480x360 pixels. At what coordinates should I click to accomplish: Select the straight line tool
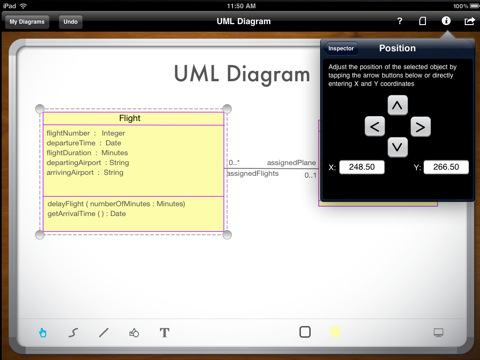[104, 332]
